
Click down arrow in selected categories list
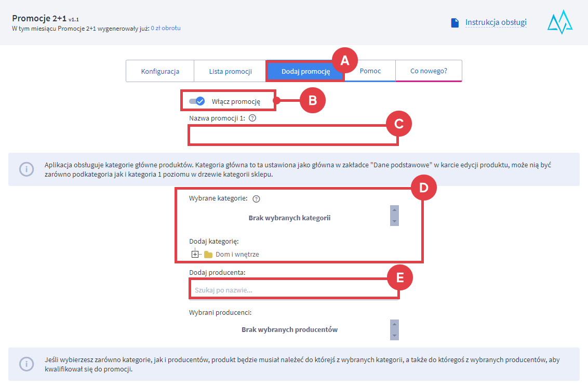[394, 221]
